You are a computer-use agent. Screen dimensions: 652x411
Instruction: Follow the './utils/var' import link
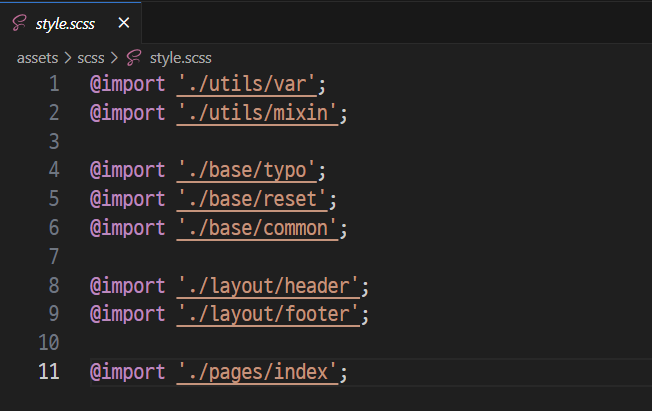click(247, 84)
